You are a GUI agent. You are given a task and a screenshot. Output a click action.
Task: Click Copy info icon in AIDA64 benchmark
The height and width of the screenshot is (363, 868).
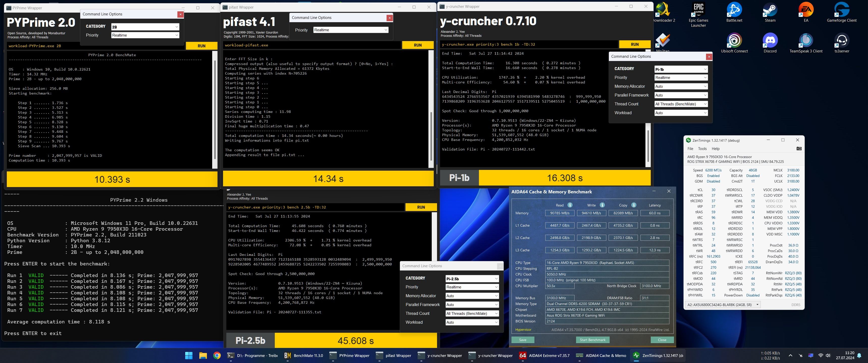[x=634, y=205]
